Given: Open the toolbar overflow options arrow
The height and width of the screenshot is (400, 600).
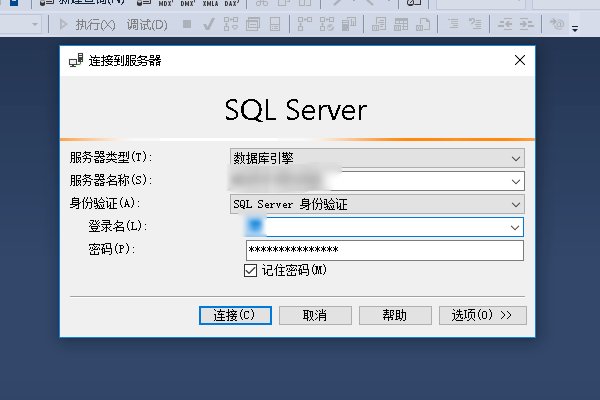Looking at the screenshot, I should pyautogui.click(x=575, y=28).
